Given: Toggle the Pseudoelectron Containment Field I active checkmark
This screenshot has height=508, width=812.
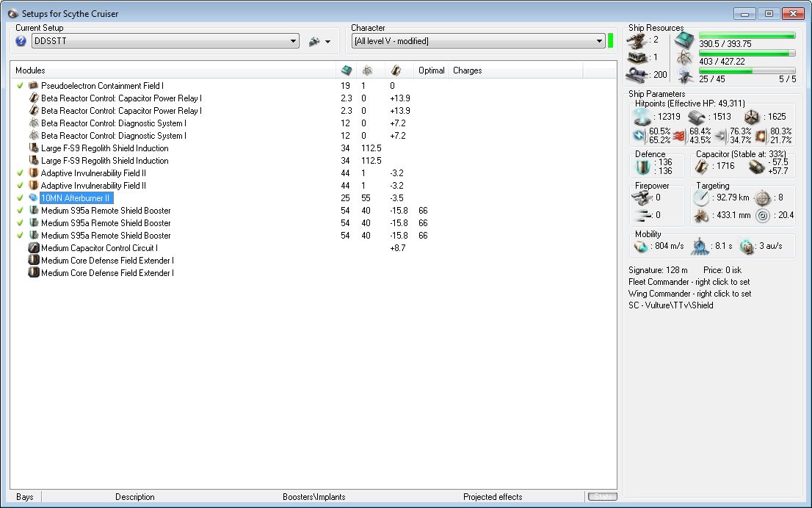Looking at the screenshot, I should [x=21, y=86].
